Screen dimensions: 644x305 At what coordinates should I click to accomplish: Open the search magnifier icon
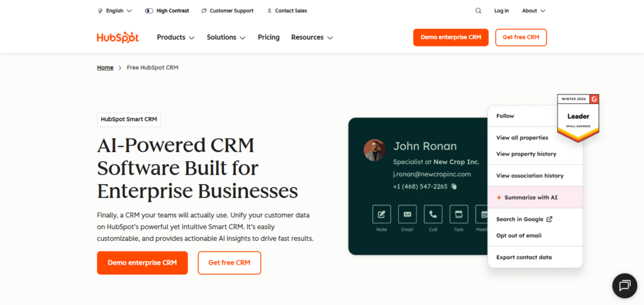479,11
